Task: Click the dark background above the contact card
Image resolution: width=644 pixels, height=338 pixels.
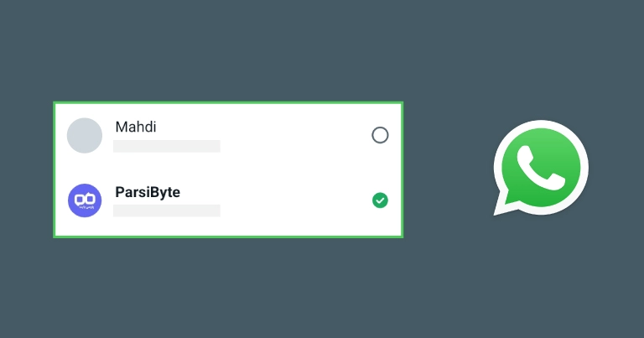Action: point(226,50)
